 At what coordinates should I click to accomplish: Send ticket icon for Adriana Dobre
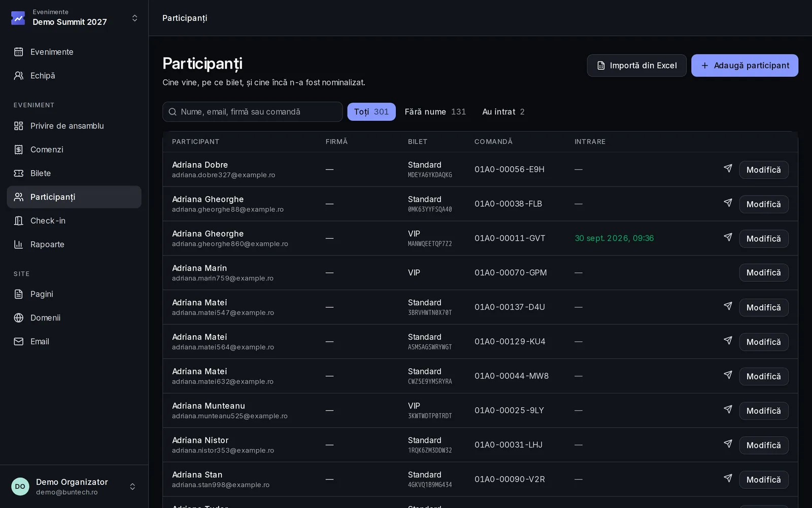tap(728, 168)
